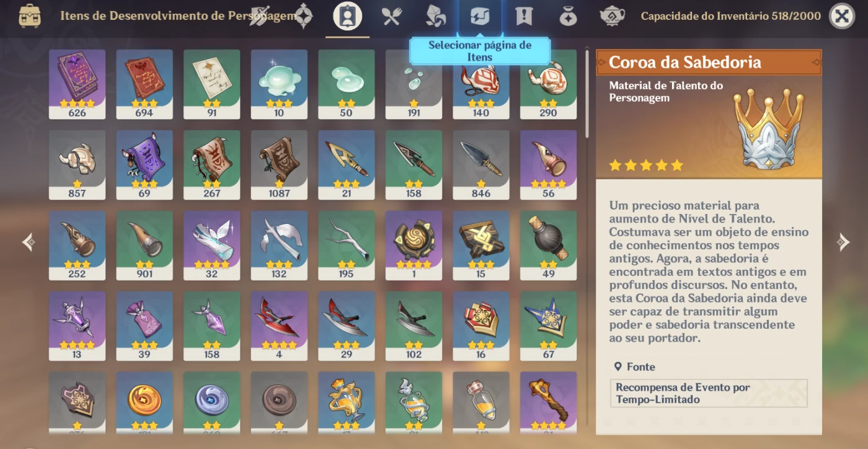Click the Recompensa de Evento source entry
868x449 pixels.
point(709,393)
